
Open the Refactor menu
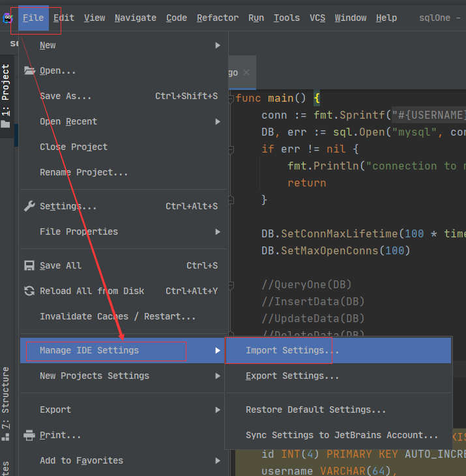[x=218, y=18]
